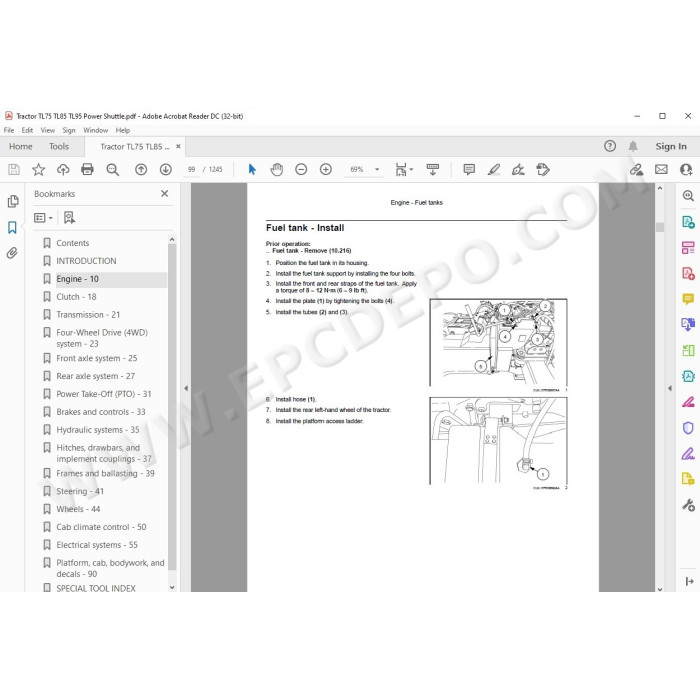The image size is (700, 700).
Task: Open Create PDF tool in right pane
Action: pos(688,273)
